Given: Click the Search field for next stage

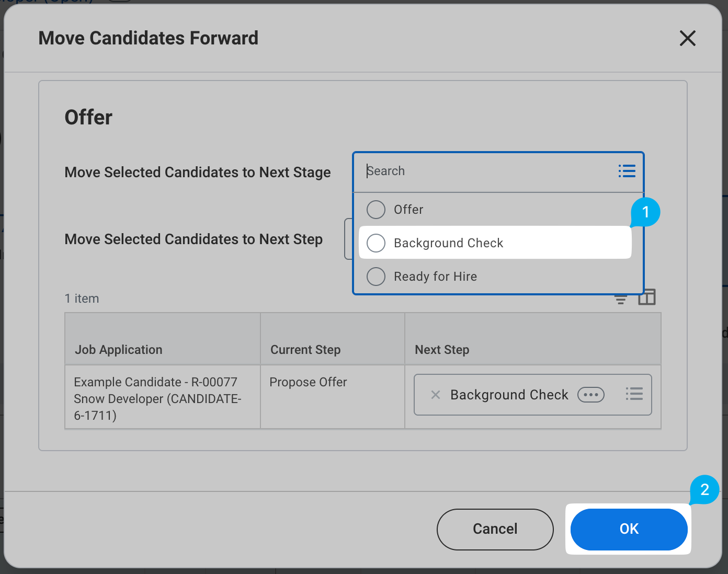Looking at the screenshot, I should (x=486, y=171).
